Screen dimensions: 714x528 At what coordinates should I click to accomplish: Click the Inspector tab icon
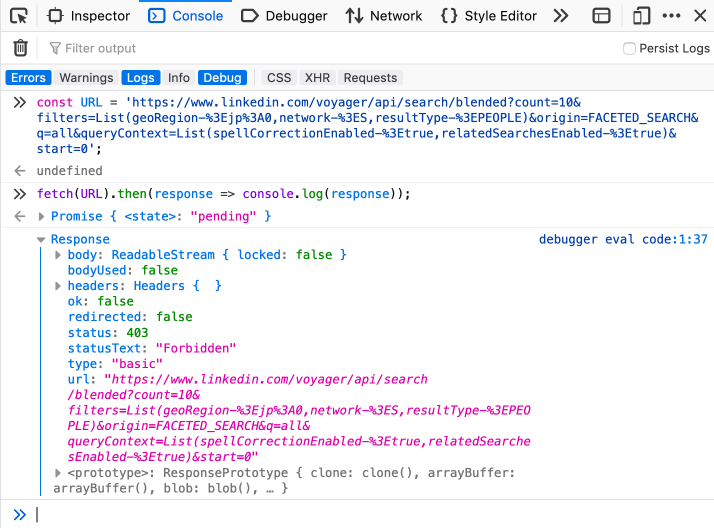point(55,16)
